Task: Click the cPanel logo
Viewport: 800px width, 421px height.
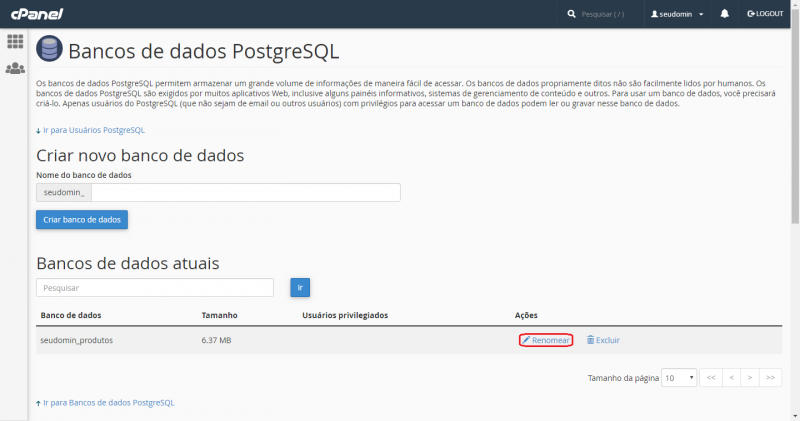Action: tap(37, 14)
